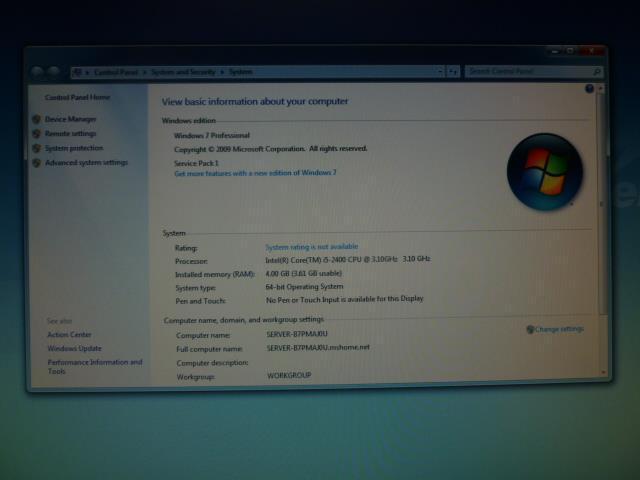Click the View basic information heading

(x=255, y=101)
